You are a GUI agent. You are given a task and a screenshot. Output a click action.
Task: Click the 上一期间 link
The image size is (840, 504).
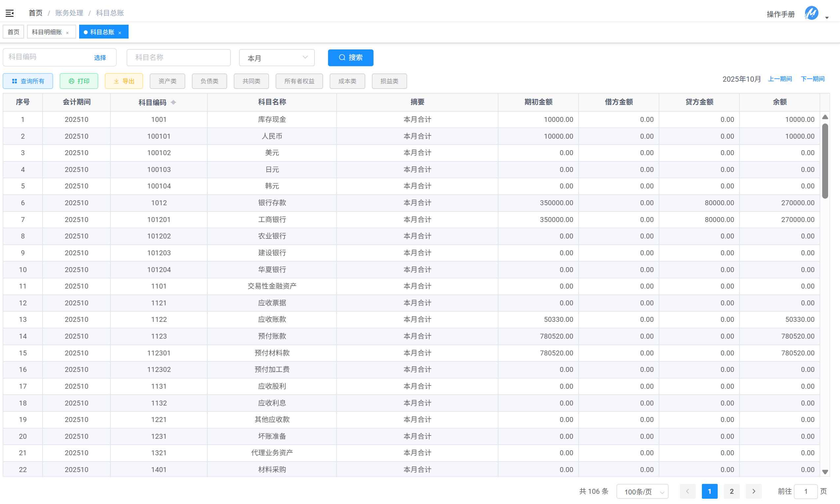tap(780, 79)
